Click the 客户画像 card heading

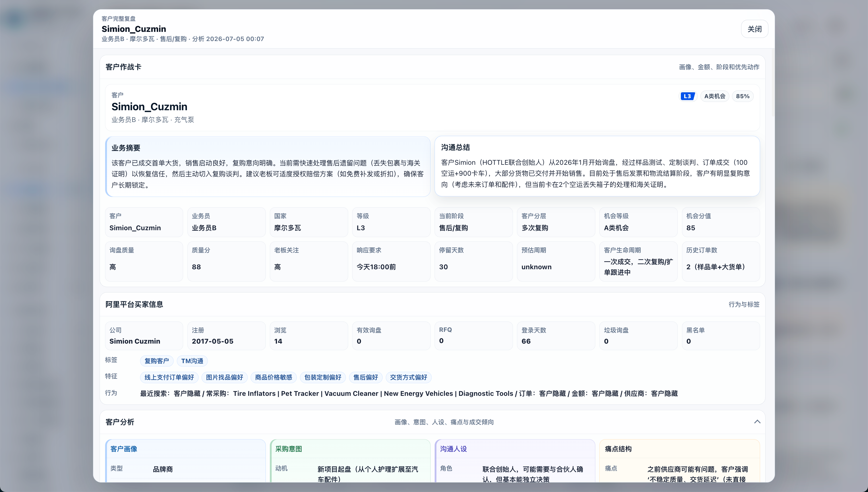(124, 449)
